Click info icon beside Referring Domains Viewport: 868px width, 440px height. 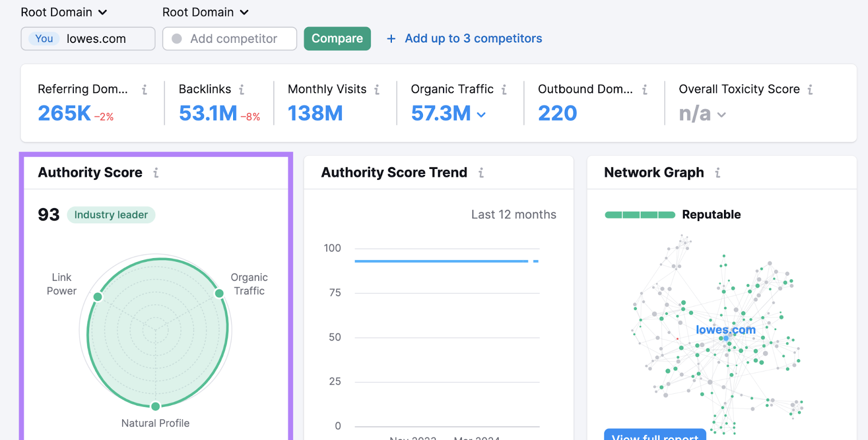pos(145,90)
